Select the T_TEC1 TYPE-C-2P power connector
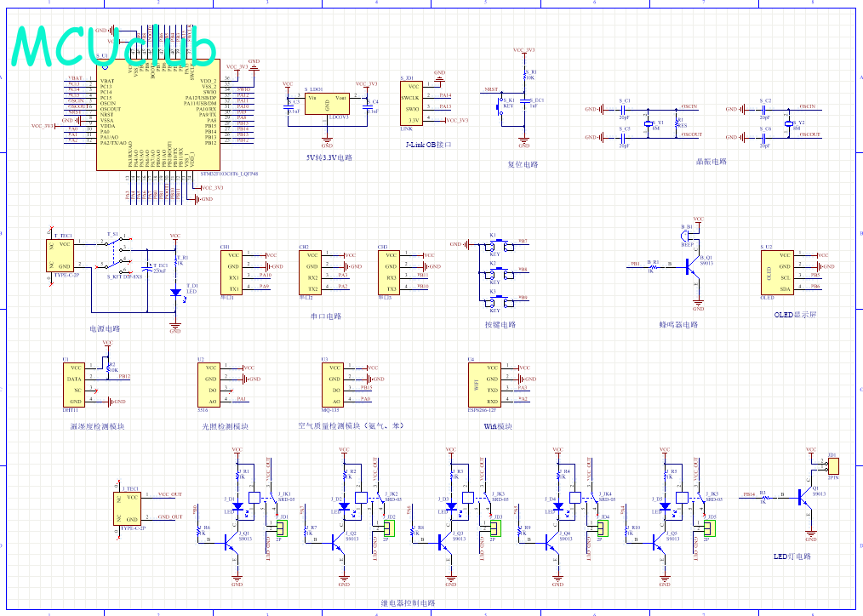This screenshot has height=616, width=863. click(x=59, y=255)
